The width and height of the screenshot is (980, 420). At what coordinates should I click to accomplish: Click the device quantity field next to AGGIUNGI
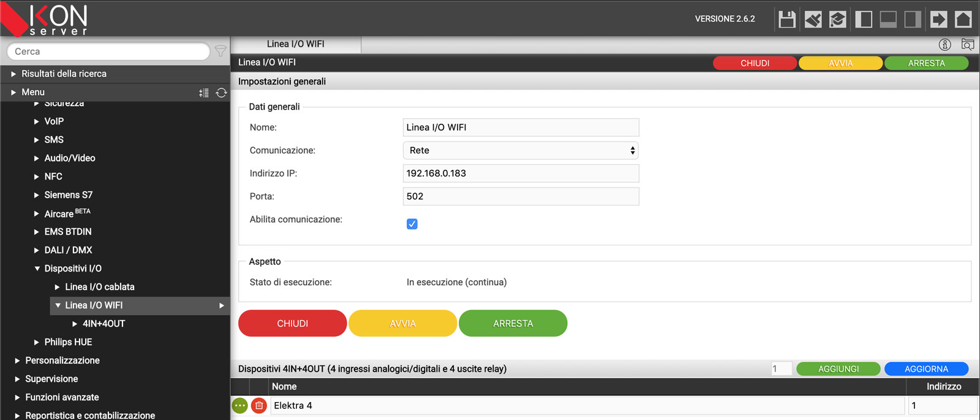point(781,368)
